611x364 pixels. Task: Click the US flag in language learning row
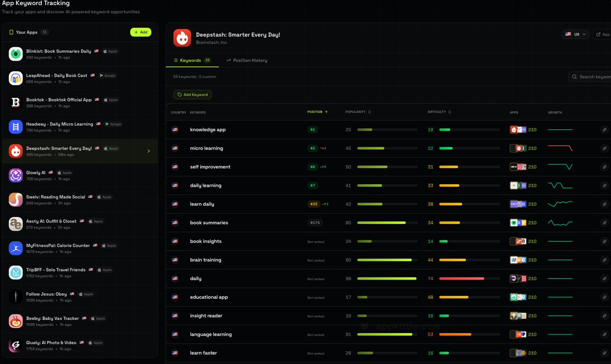point(175,334)
